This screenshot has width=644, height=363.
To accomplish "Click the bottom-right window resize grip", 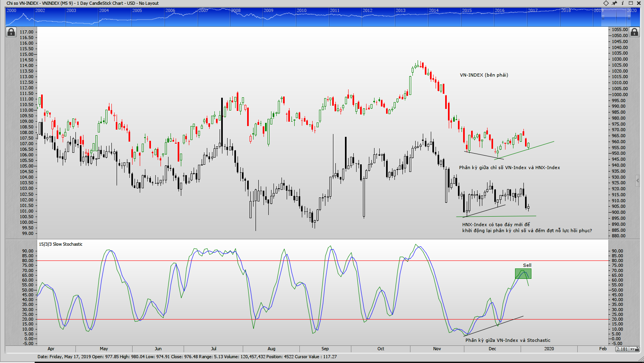I will [x=641, y=360].
